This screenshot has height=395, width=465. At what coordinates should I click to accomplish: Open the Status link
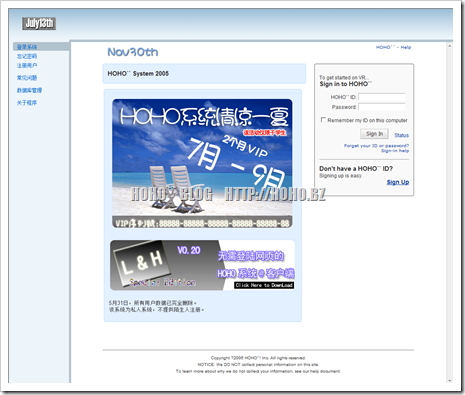(401, 135)
